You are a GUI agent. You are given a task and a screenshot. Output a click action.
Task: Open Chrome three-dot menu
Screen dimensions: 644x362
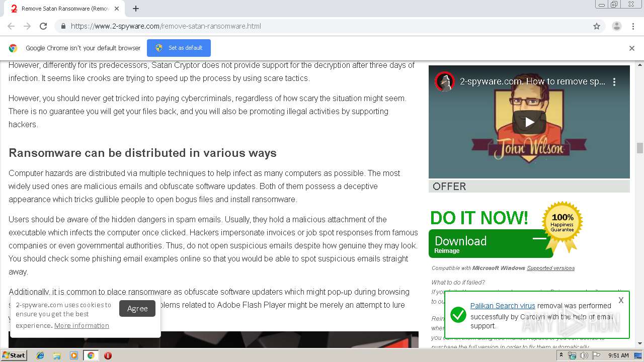pyautogui.click(x=633, y=26)
